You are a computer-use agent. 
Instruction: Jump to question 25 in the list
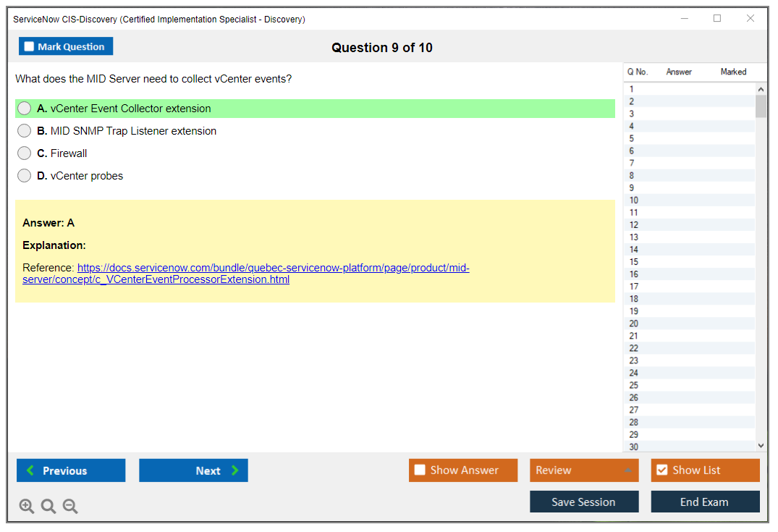point(634,385)
